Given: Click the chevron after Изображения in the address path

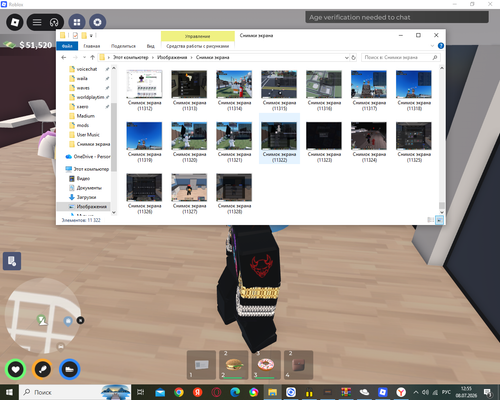Looking at the screenshot, I should point(192,57).
